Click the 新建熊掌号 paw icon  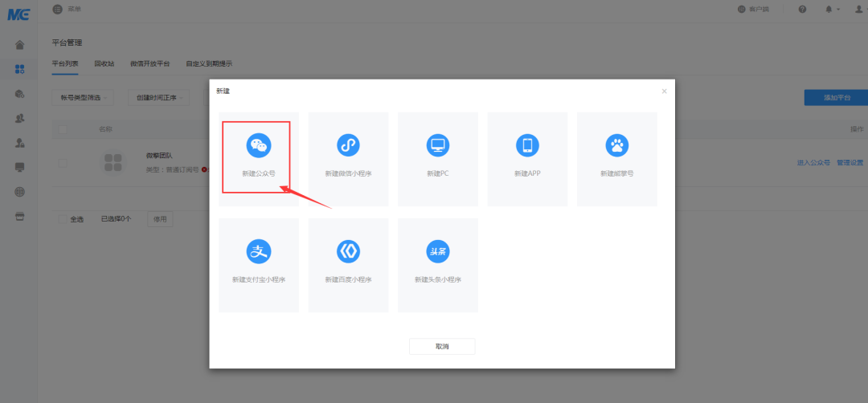tap(616, 145)
